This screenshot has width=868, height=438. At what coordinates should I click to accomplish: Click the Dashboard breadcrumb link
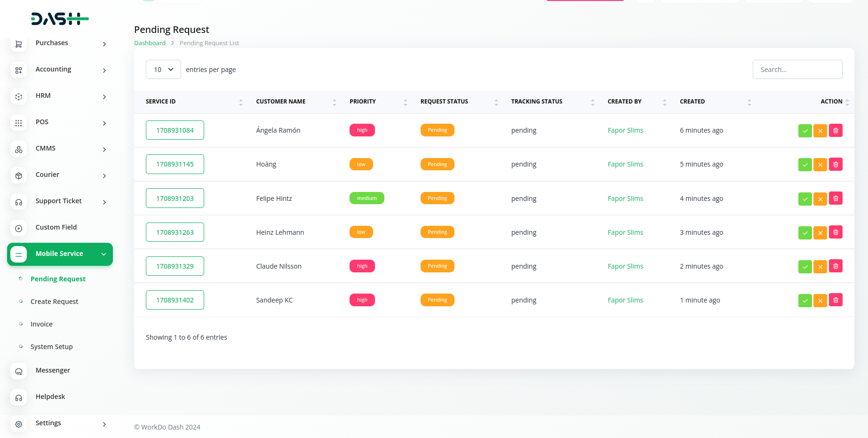tap(150, 43)
